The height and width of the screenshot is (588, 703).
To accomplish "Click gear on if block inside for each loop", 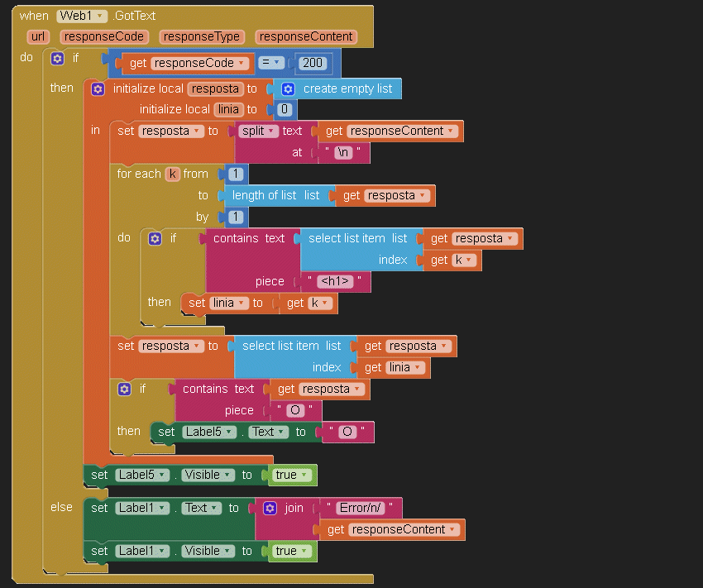I will tap(155, 238).
